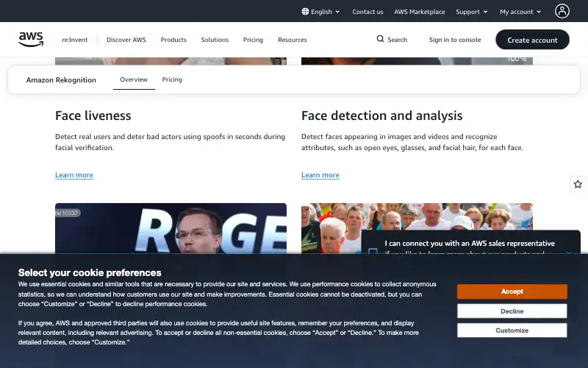Open the AWS Marketplace link
Image resolution: width=588 pixels, height=368 pixels.
(x=419, y=12)
